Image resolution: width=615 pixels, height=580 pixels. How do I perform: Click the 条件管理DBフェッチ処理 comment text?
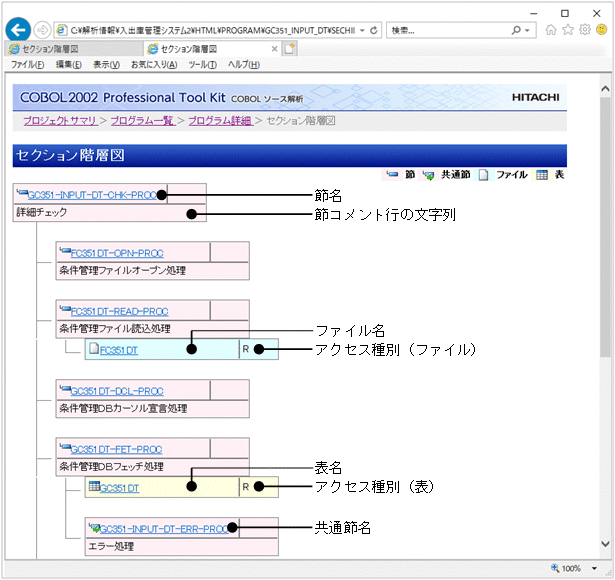(x=111, y=467)
